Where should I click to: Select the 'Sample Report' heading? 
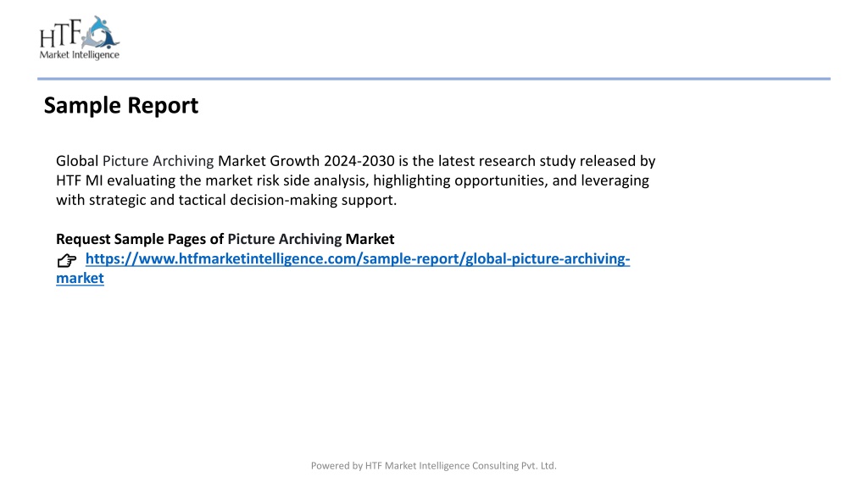121,105
